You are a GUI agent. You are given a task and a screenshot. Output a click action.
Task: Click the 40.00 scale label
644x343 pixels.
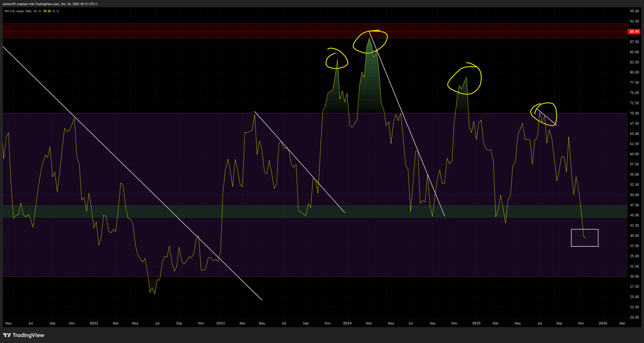point(634,236)
